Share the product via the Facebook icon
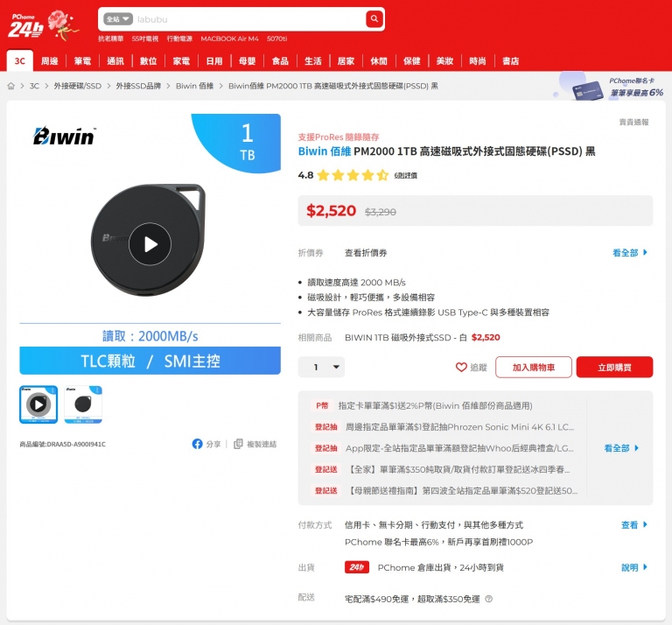Image resolution: width=672 pixels, height=625 pixels. click(197, 444)
